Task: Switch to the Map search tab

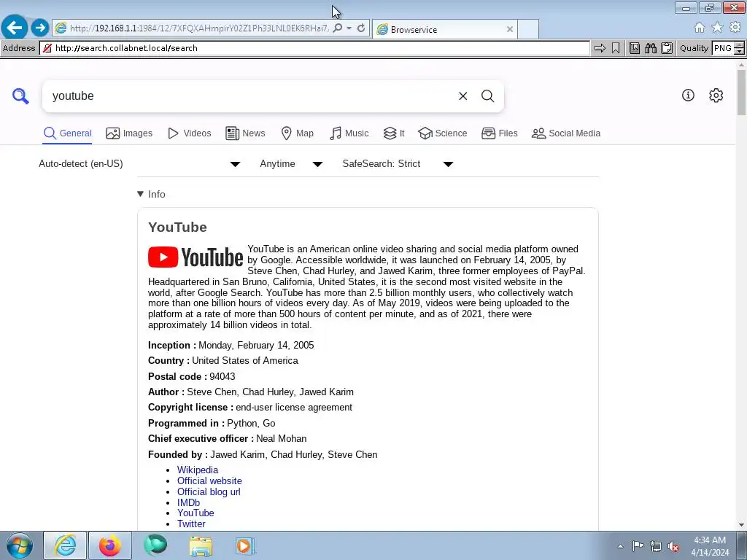Action: click(298, 133)
